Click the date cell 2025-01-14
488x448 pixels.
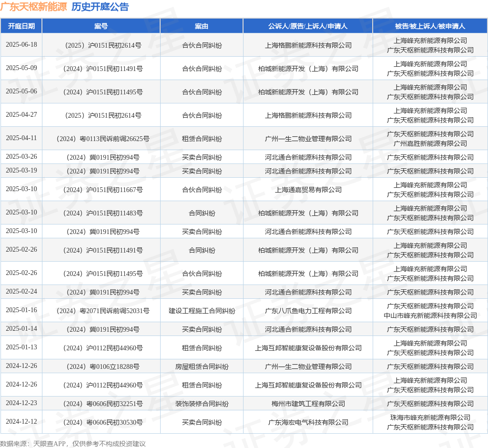click(21, 328)
